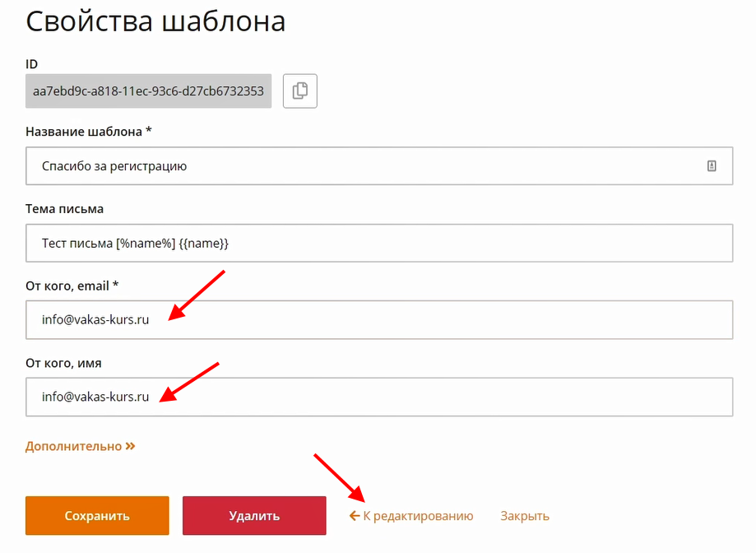This screenshot has height=553, width=756.
Task: Focus the Название шаблона input field
Action: pyautogui.click(x=362, y=166)
